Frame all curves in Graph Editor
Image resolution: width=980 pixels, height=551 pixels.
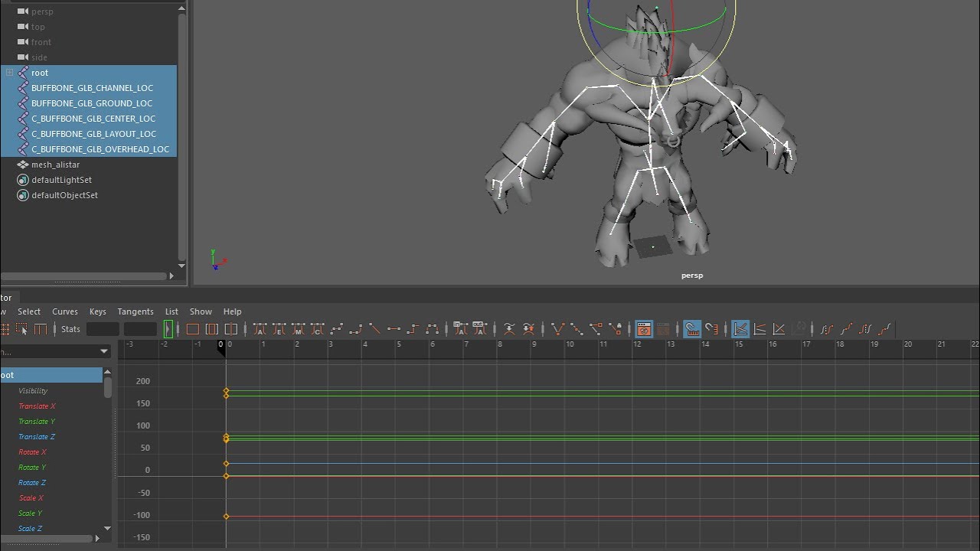(x=193, y=329)
